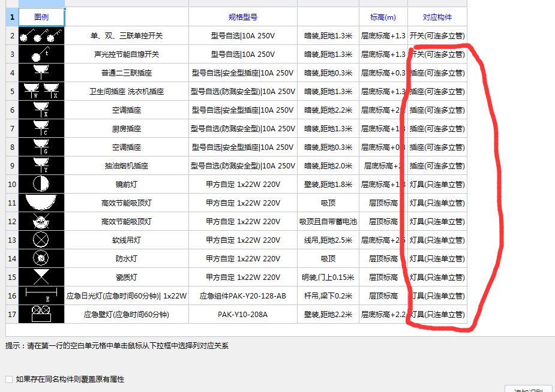This screenshot has height=392, width=555.
Task: Select row number 9 in the table
Action: pos(11,165)
